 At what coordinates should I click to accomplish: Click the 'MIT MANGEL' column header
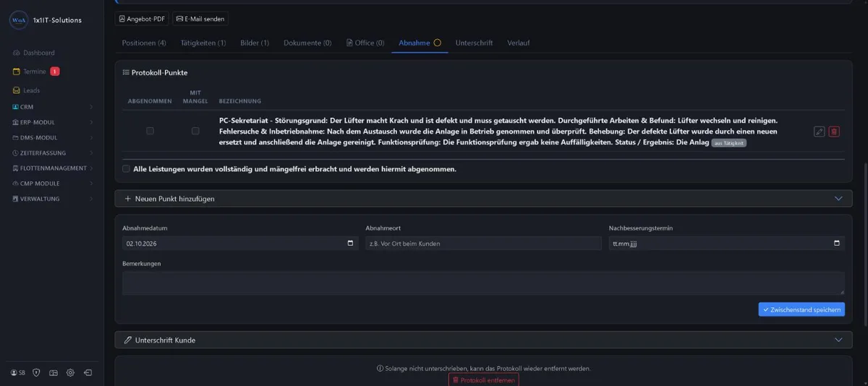coord(195,97)
